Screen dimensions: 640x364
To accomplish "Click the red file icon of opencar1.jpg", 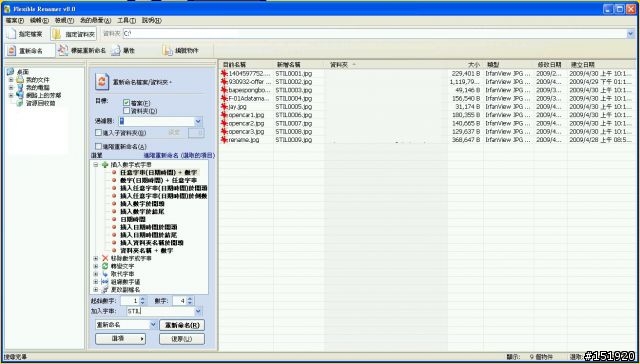I will click(224, 115).
